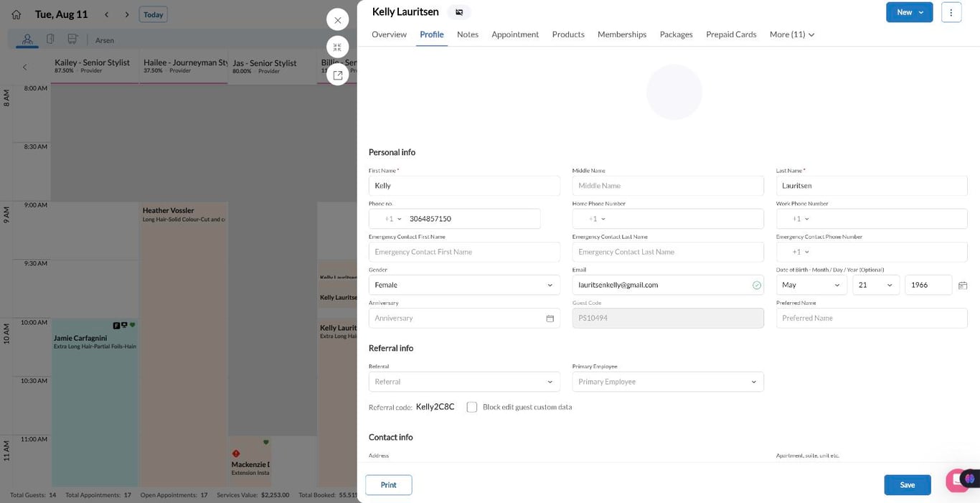Click Hailee - Journeyman column header

pyautogui.click(x=184, y=66)
